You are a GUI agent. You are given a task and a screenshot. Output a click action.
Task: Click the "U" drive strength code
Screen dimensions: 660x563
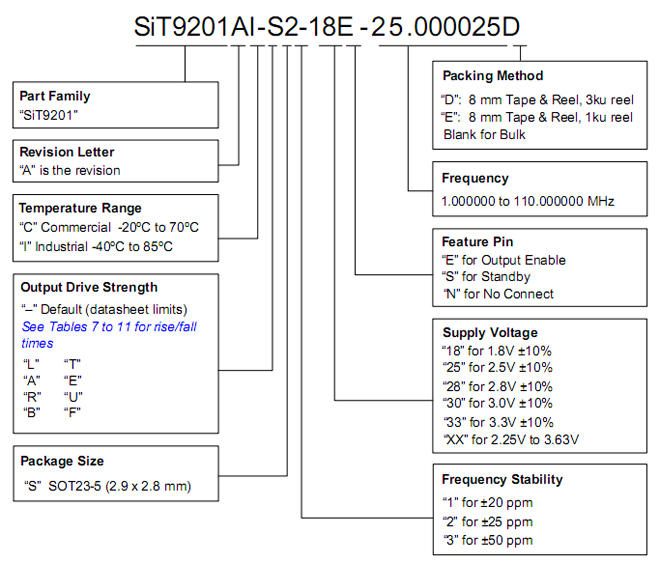click(73, 397)
